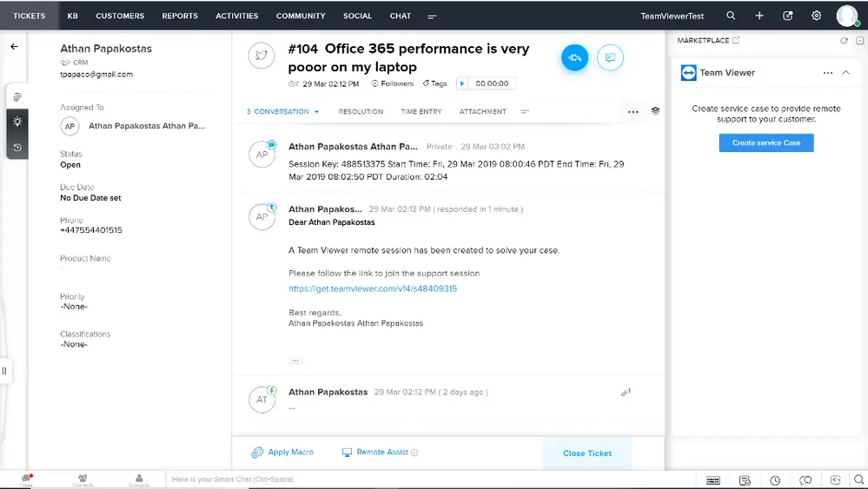
Task: Open Contacts icon in bottom bar
Action: tap(139, 479)
